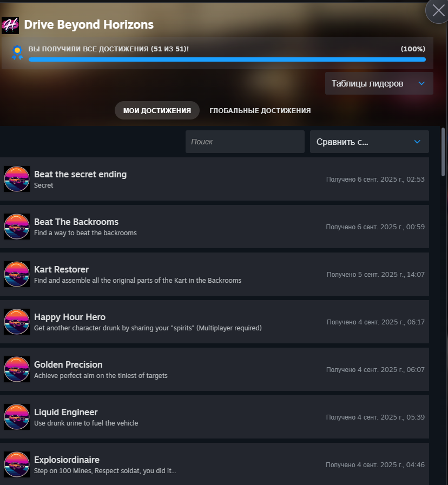Switch to the Мои достижения tab
This screenshot has height=485, width=448.
click(x=157, y=110)
